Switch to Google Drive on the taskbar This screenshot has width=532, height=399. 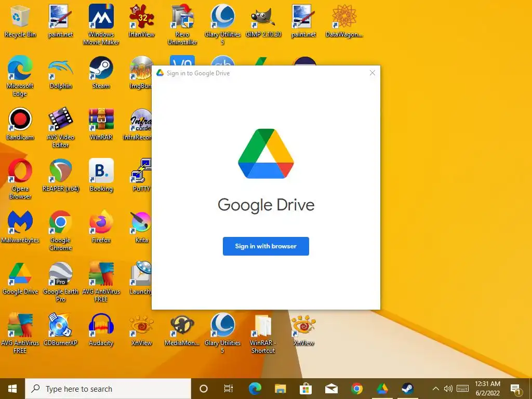coord(382,389)
